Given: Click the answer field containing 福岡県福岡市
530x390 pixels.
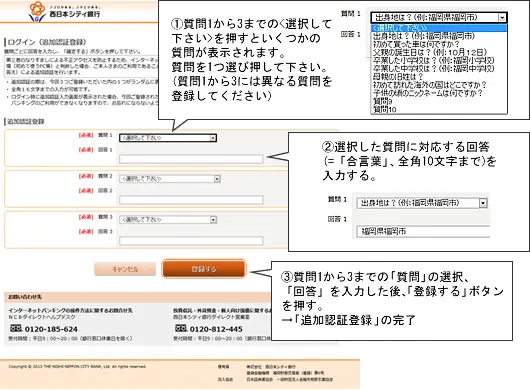Looking at the screenshot, I should [423, 231].
